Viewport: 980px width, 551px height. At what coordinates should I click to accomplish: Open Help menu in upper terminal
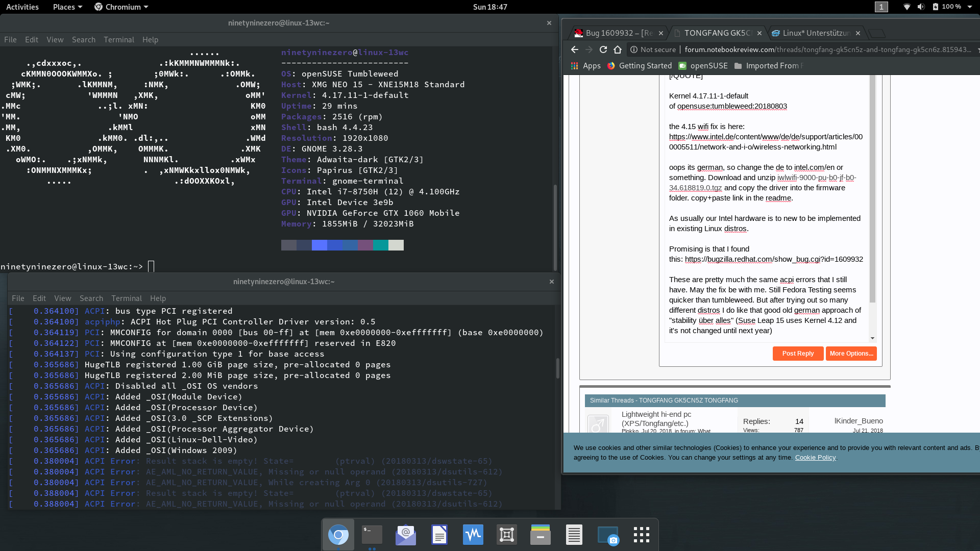point(150,39)
